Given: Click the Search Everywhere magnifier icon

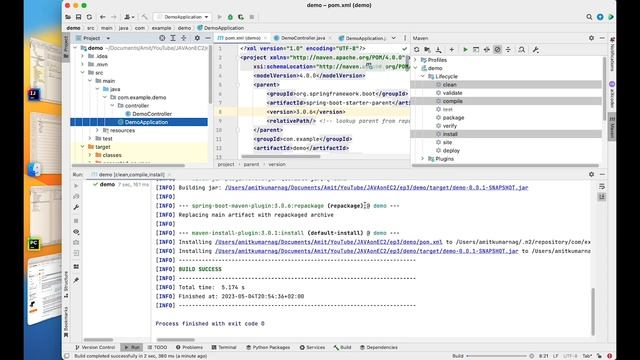Looking at the screenshot, I should [x=589, y=17].
